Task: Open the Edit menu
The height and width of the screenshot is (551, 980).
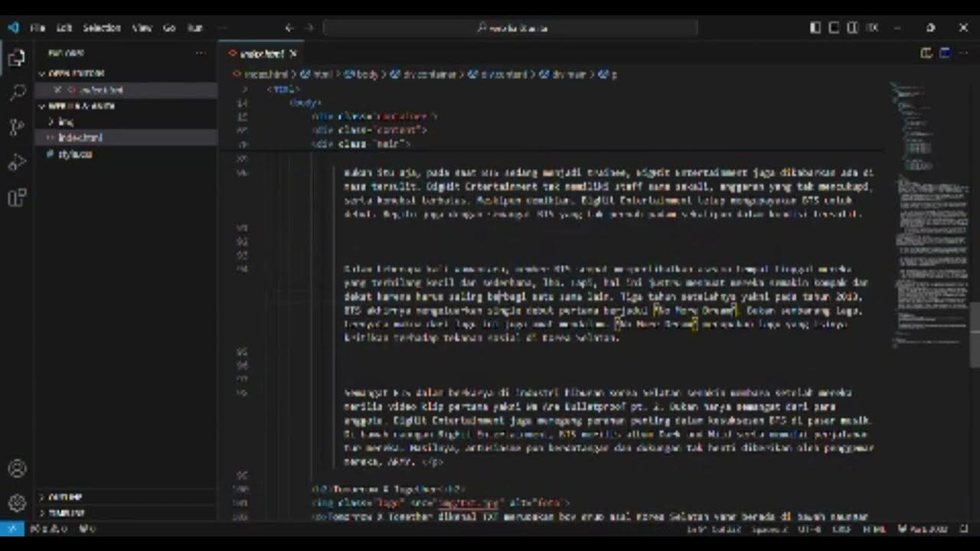Action: [64, 28]
